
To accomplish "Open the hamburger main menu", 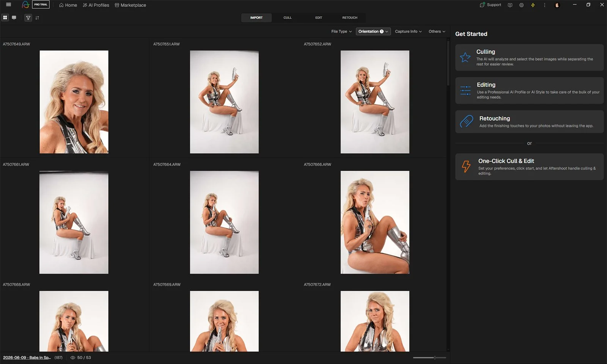I will pos(8,5).
